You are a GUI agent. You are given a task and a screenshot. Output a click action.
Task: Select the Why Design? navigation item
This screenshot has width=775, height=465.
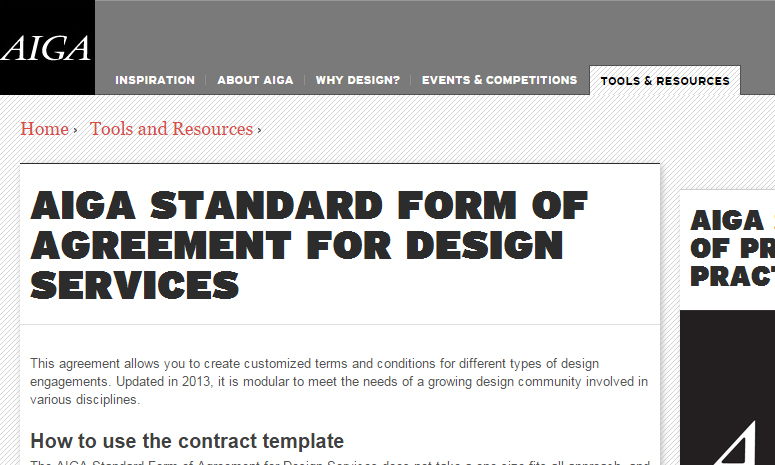tap(357, 80)
